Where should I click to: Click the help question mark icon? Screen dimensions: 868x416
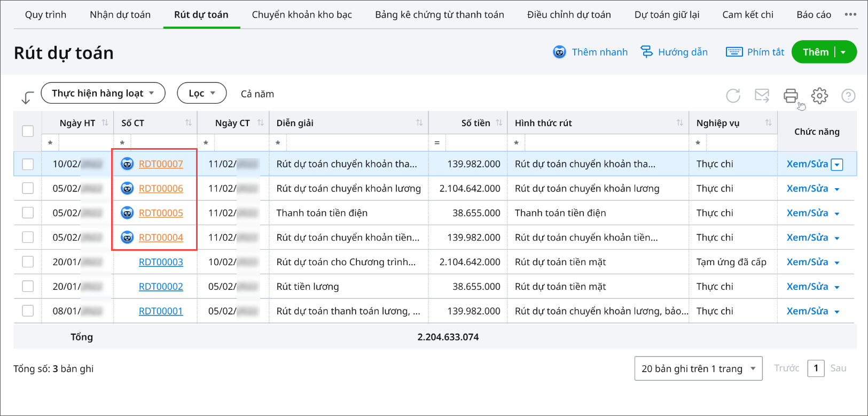point(848,96)
